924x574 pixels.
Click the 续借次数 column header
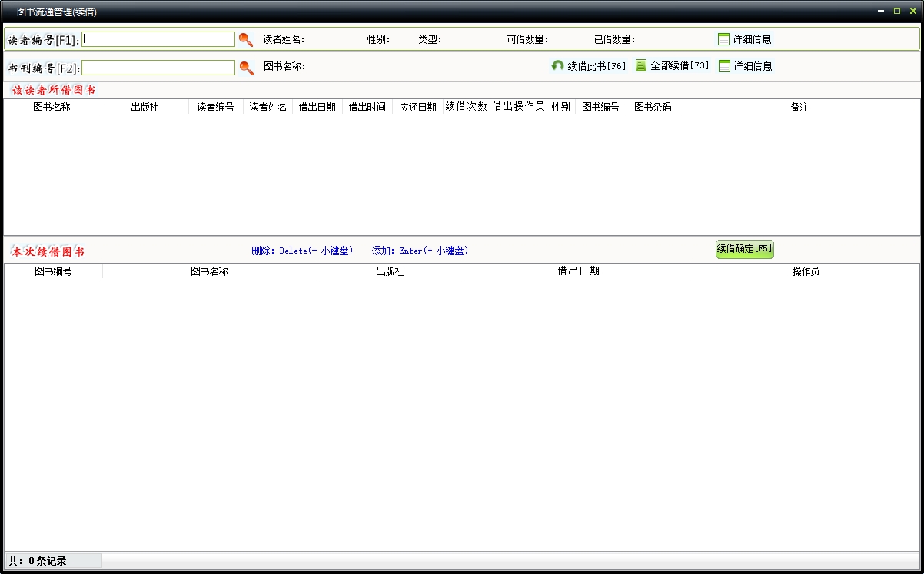coord(466,107)
